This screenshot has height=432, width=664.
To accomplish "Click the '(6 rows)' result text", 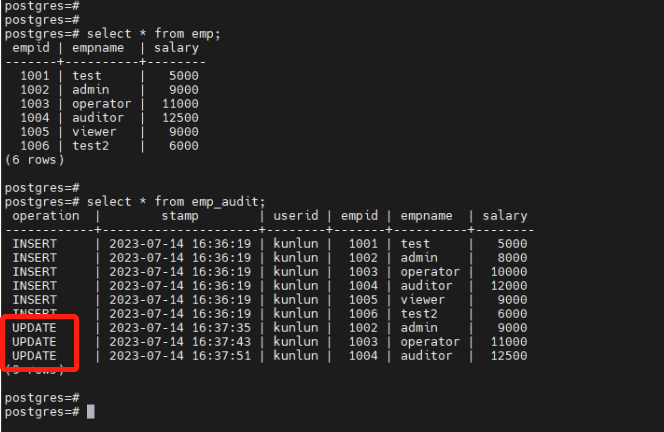I will pos(34,159).
